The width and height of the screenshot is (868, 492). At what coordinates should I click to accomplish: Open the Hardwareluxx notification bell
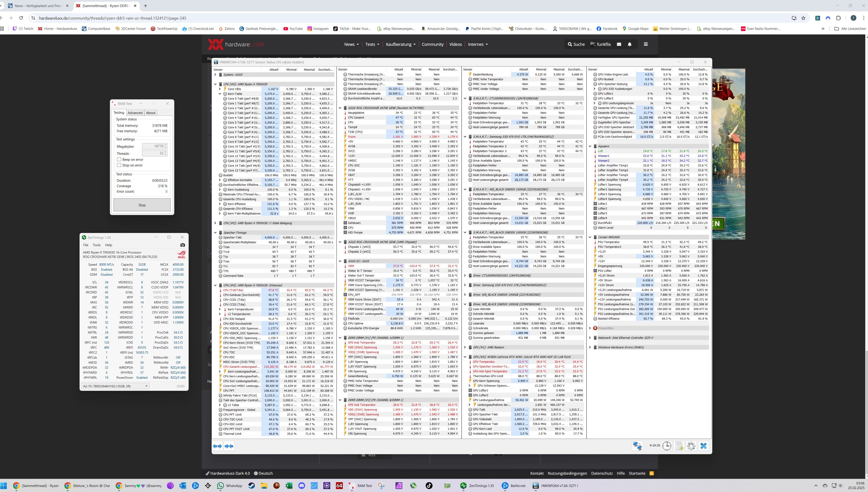[629, 44]
